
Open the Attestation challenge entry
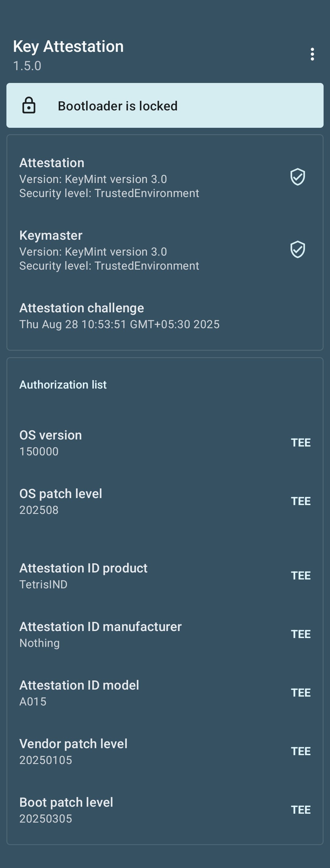point(119,316)
